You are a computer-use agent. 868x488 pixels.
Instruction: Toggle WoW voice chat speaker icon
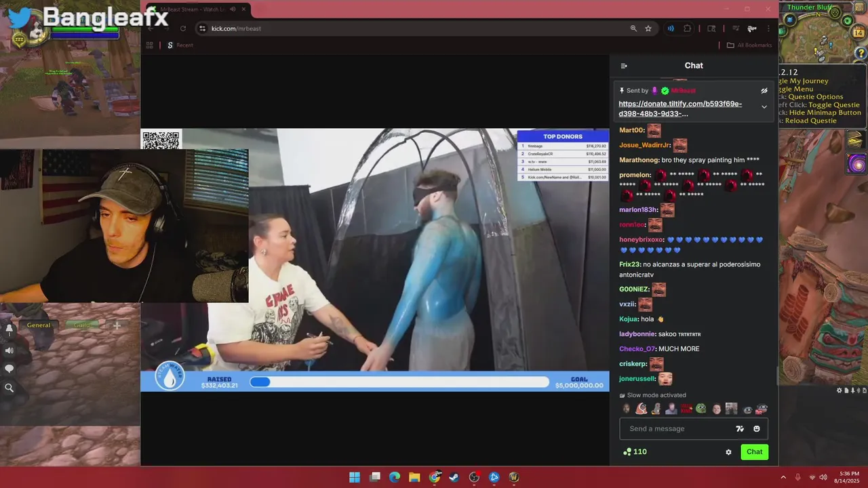9,350
